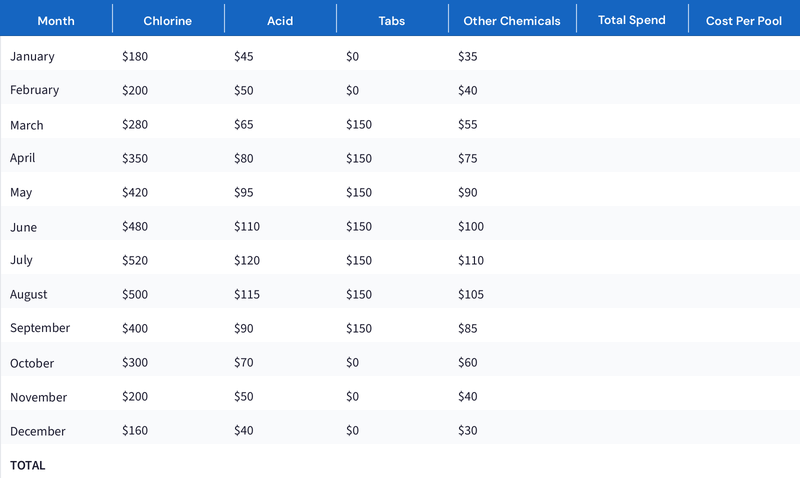Select the $70 acid cell for October
Viewport: 800px width, 478px height.
pos(244,363)
